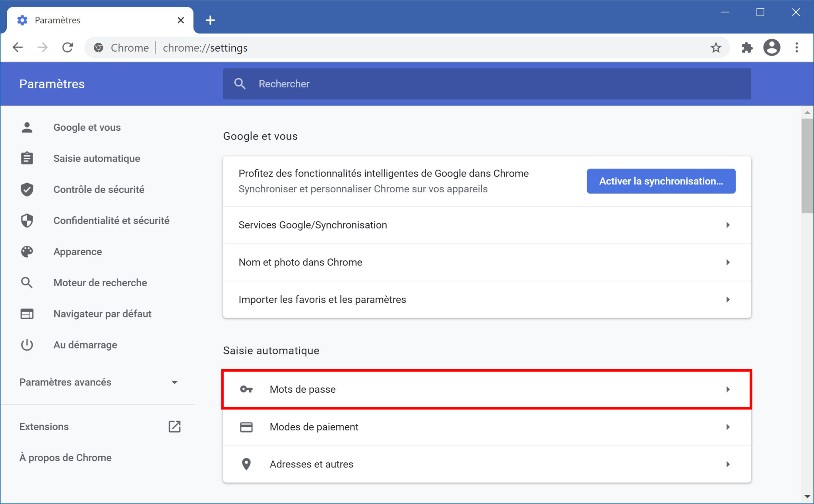Click the vertical scrollbar thumb
This screenshot has width=814, height=504.
click(x=807, y=166)
